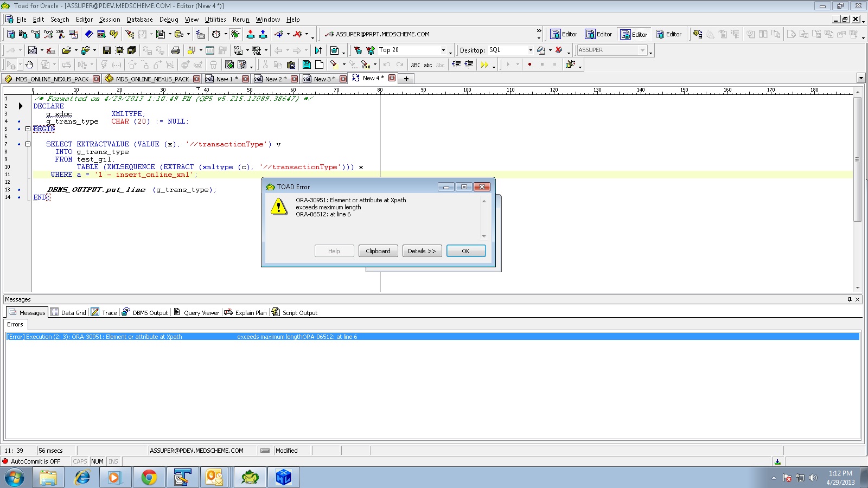Screen dimensions: 868x488
Task: Toggle breakpoint dot on line 4
Action: point(19,121)
